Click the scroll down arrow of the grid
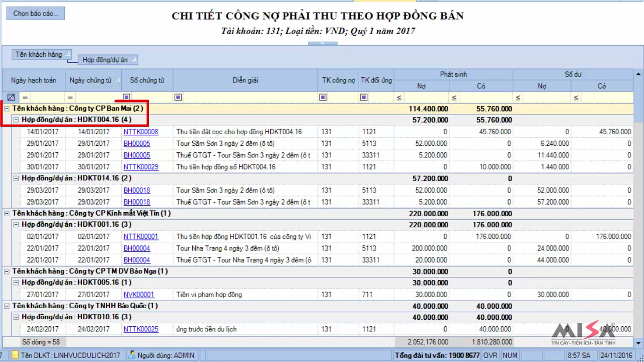The image size is (644, 362). (638, 343)
